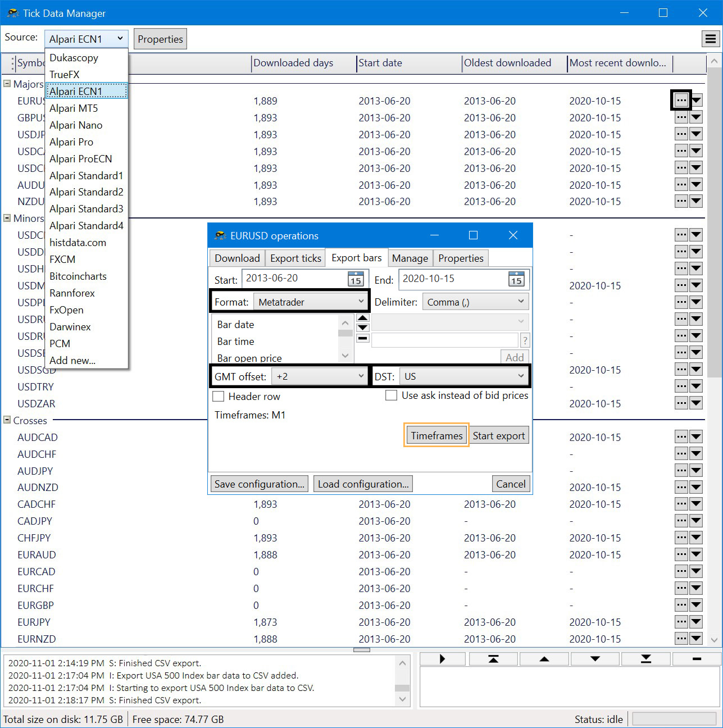
Task: Open the DST dropdown set to US
Action: 464,376
